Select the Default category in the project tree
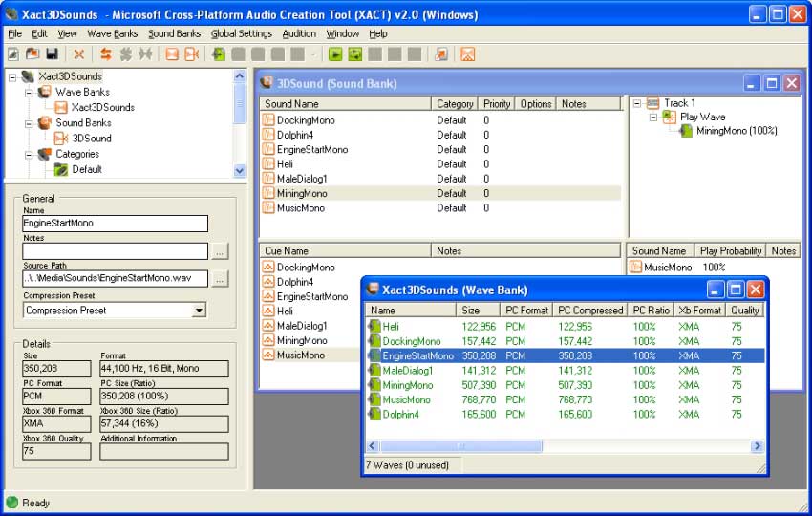Image resolution: width=812 pixels, height=516 pixels. click(87, 169)
